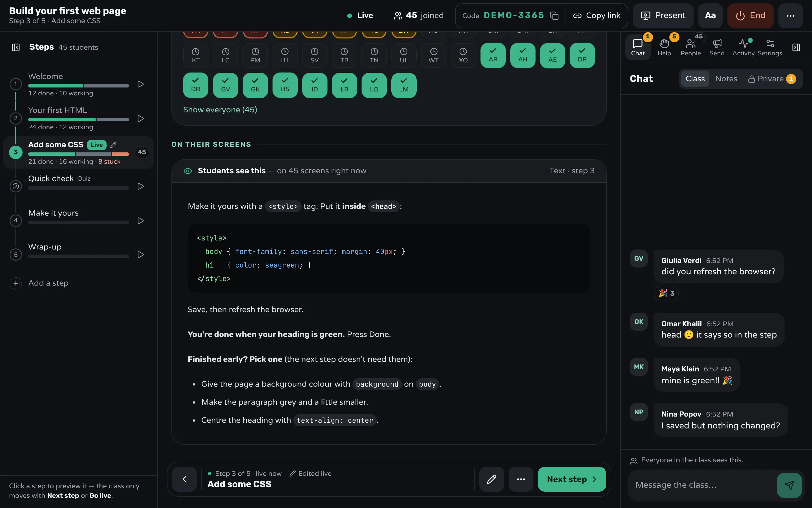Preview the Welcome step play icon
812x508 pixels.
point(141,84)
